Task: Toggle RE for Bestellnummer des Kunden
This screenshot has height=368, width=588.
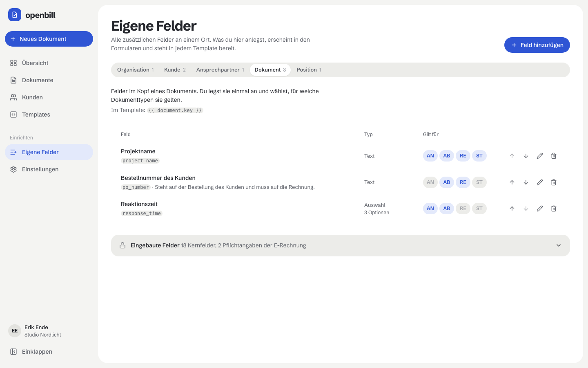Action: (463, 182)
